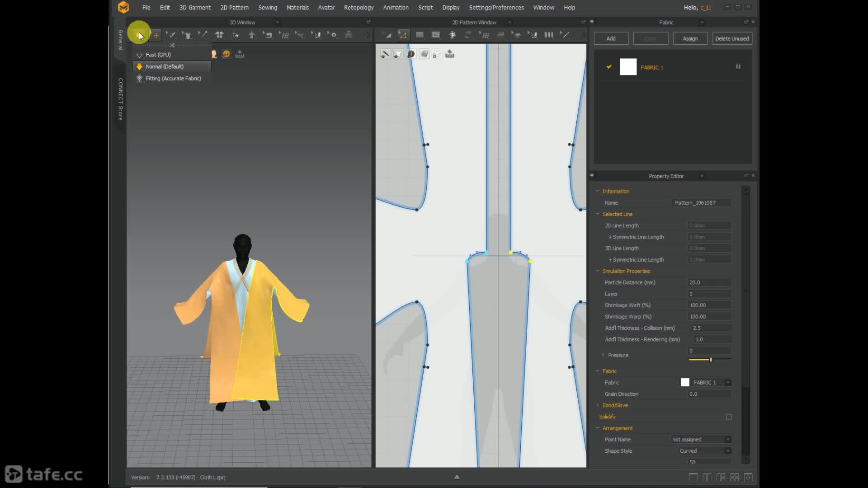The height and width of the screenshot is (488, 868).
Task: Click the Pressure slider
Action: [x=710, y=360]
